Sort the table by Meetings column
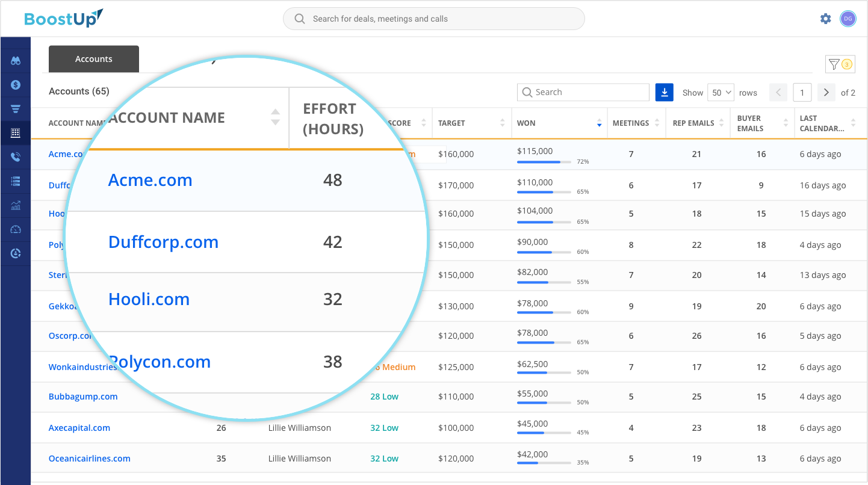Screen dimensions: 868x485 pos(656,123)
